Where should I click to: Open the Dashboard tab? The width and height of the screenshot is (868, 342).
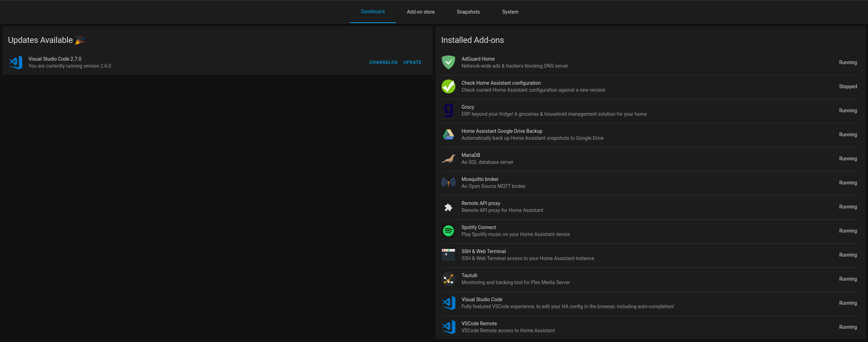pyautogui.click(x=373, y=12)
